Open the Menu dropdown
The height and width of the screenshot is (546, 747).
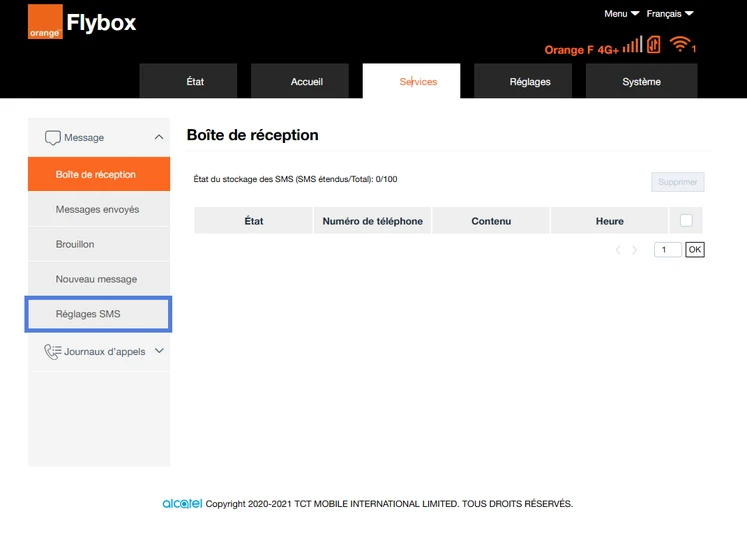[x=621, y=14]
